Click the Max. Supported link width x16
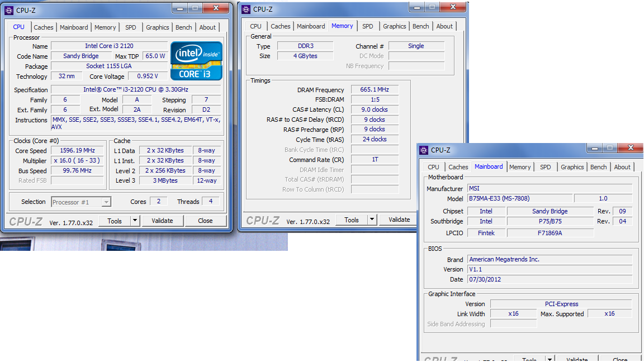Viewport: 644px width, 362px height. (x=609, y=313)
